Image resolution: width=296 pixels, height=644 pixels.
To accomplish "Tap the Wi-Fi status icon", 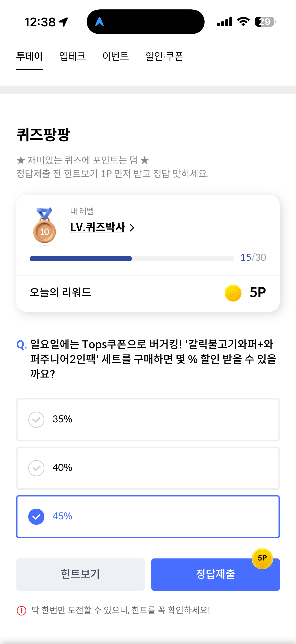I will [243, 22].
